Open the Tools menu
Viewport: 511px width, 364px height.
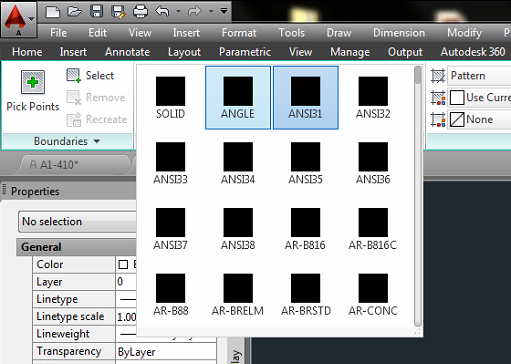click(292, 33)
